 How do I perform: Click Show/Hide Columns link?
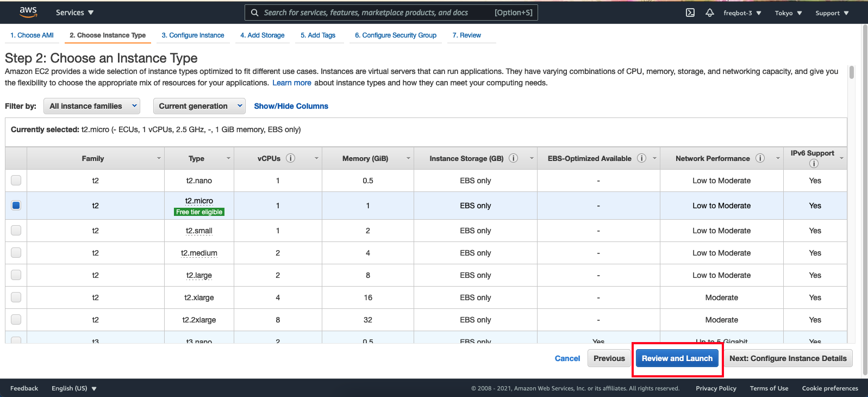291,106
